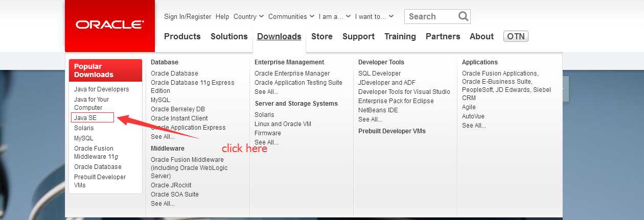Open Developer Tools for Visual Studio
The image size is (644, 220).
click(x=404, y=92)
